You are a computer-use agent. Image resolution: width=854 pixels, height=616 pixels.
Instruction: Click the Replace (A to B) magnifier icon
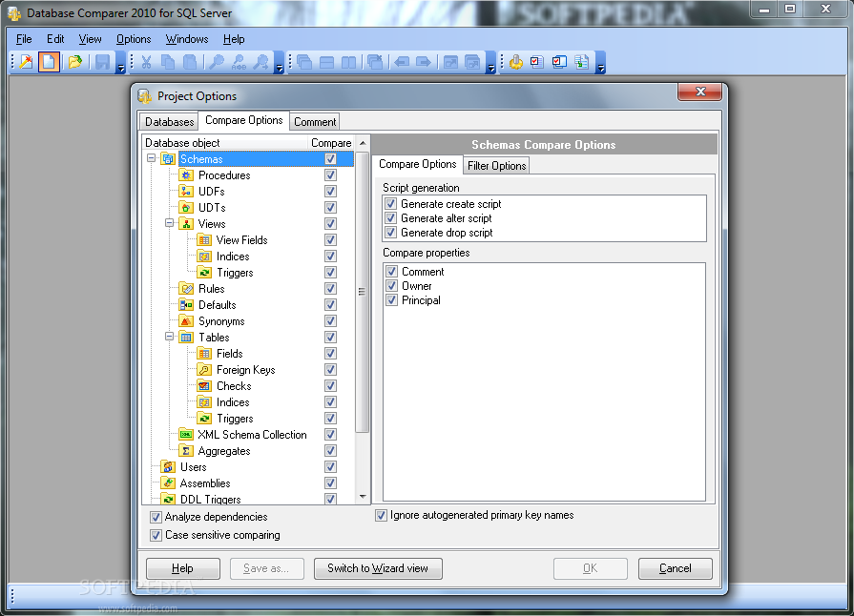click(x=239, y=62)
